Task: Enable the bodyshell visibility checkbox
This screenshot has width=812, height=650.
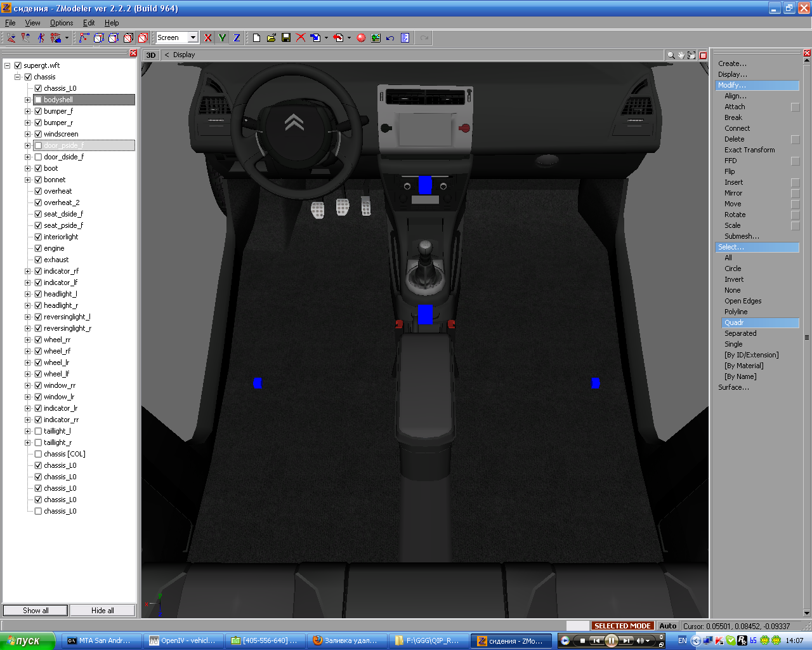Action: point(38,100)
